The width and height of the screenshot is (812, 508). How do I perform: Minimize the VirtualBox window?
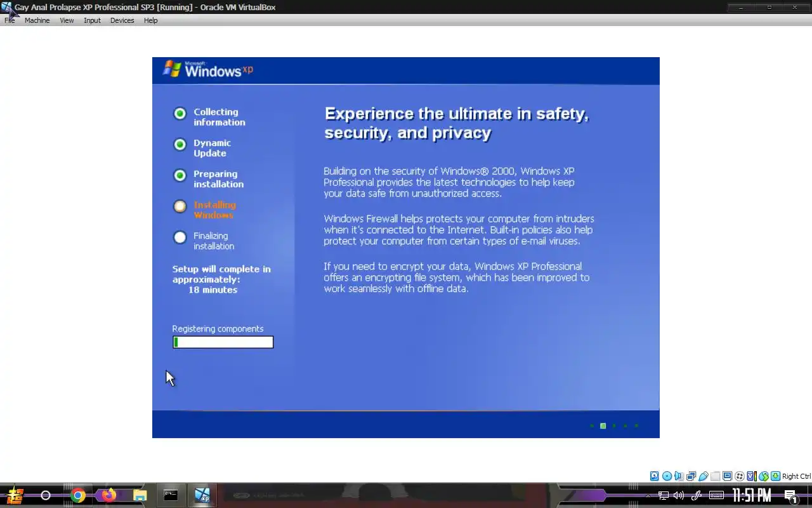pyautogui.click(x=741, y=7)
